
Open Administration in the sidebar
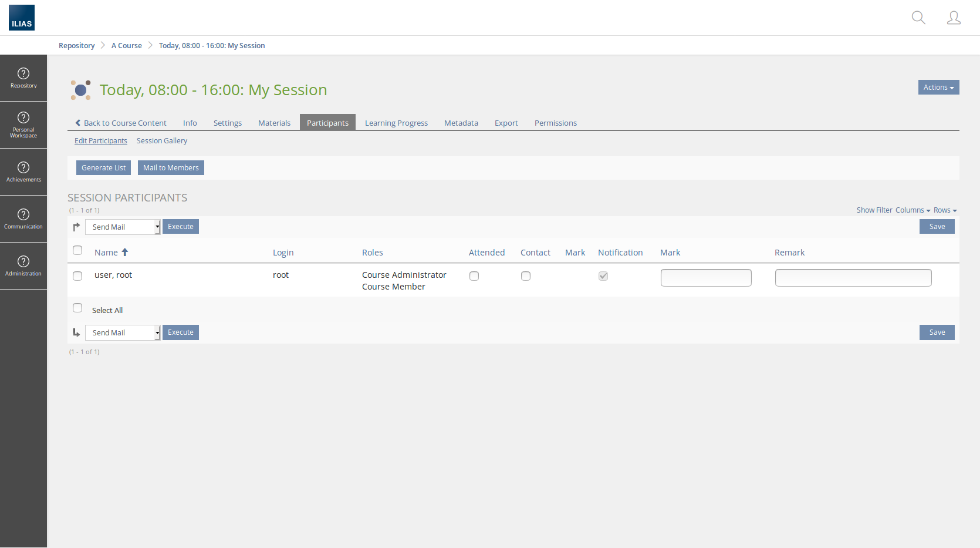(23, 266)
